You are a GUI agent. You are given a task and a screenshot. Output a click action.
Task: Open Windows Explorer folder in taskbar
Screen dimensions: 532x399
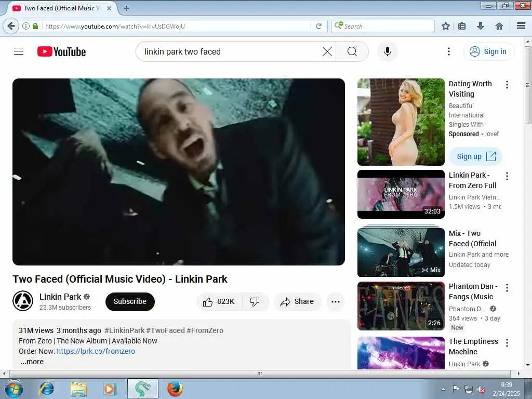point(79,389)
